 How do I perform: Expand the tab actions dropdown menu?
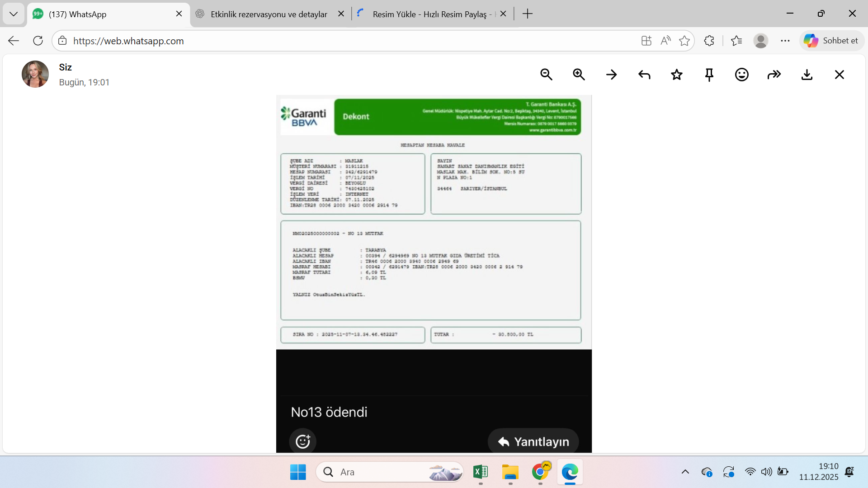[x=14, y=14]
